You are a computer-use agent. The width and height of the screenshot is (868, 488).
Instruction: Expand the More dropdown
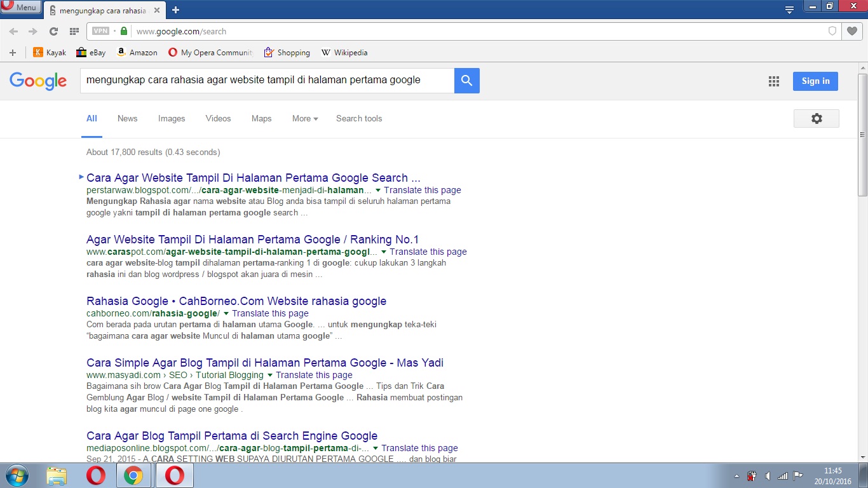(x=305, y=119)
